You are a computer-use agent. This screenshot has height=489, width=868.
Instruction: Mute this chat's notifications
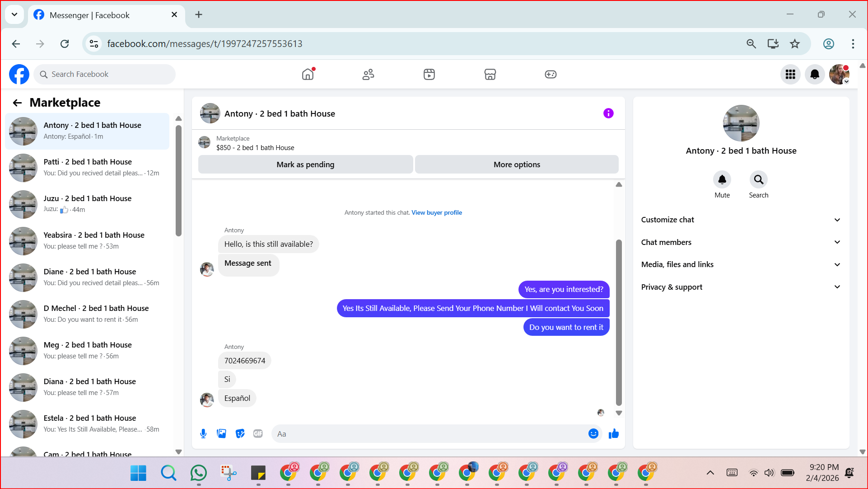pyautogui.click(x=722, y=180)
